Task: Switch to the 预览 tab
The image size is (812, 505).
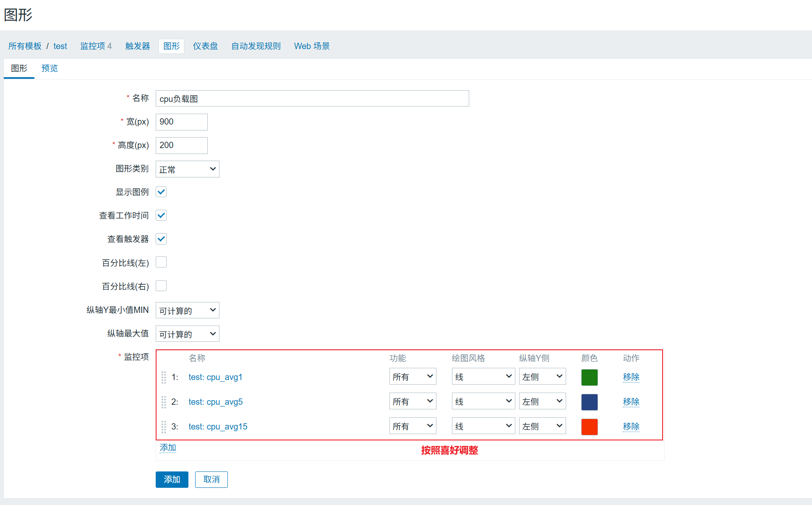Action: point(50,68)
